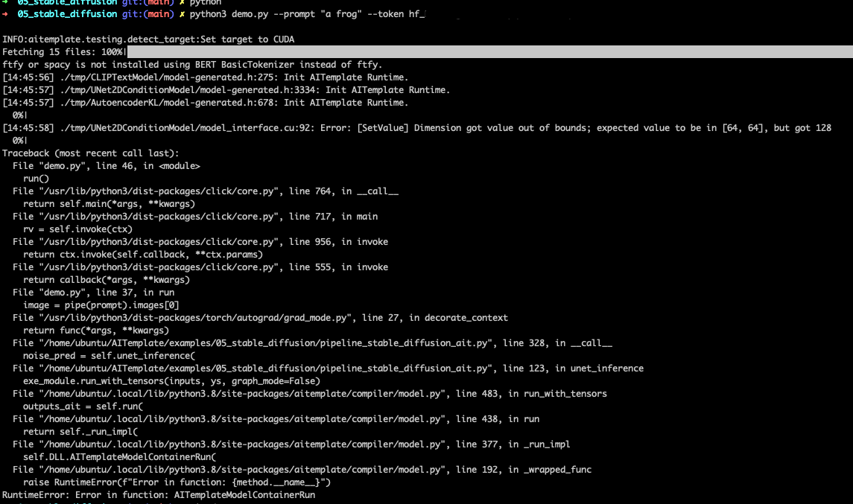The image size is (853, 504).
Task: Select the Set target to CUDA info line
Action: click(149, 39)
